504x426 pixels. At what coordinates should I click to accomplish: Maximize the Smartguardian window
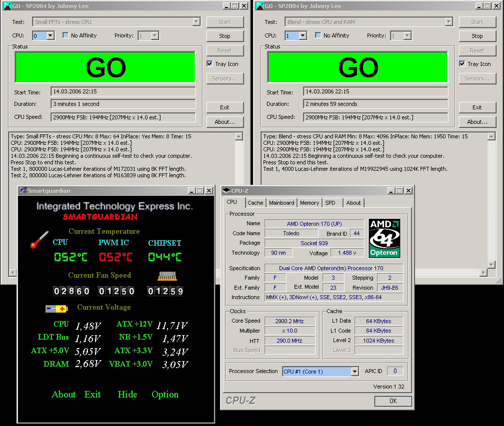[200, 191]
